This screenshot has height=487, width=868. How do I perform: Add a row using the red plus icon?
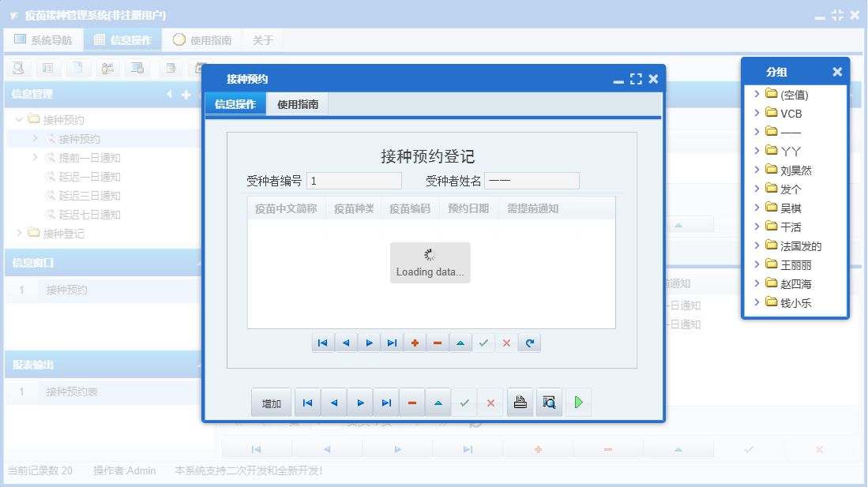(415, 343)
